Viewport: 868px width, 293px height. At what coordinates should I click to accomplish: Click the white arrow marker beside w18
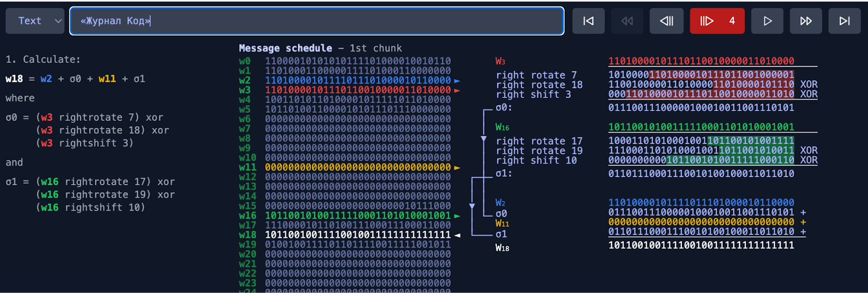coord(457,235)
